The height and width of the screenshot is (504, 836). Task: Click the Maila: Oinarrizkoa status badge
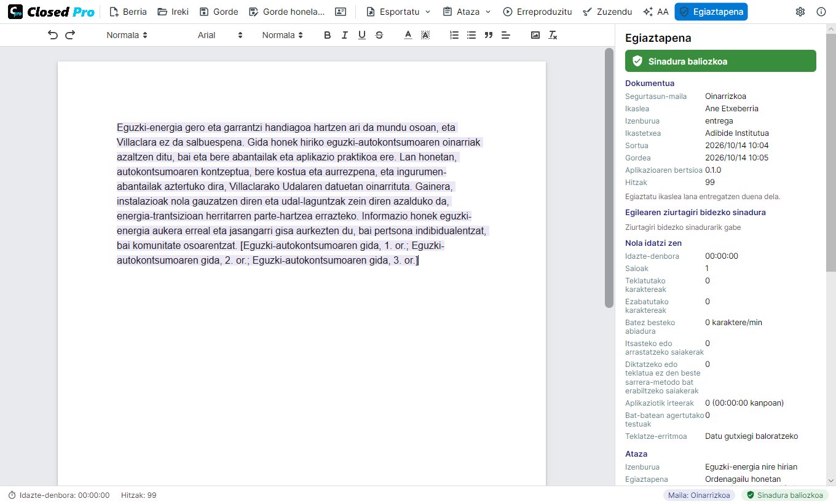[x=700, y=495]
